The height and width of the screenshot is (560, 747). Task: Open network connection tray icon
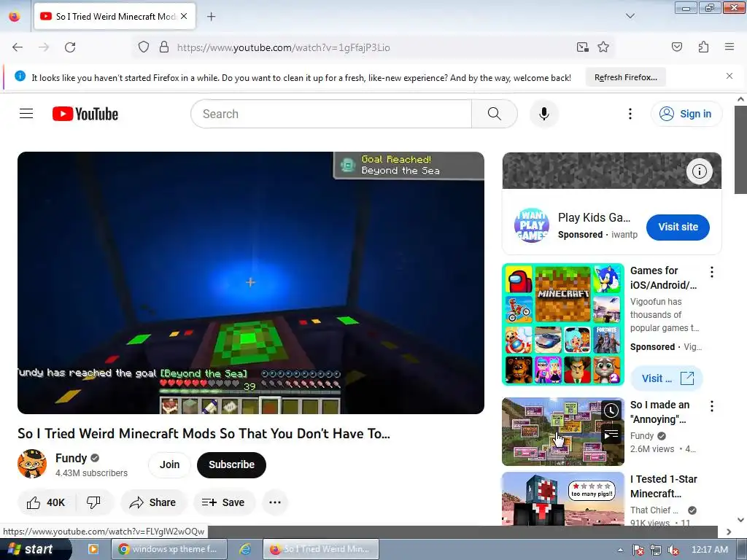(x=656, y=550)
